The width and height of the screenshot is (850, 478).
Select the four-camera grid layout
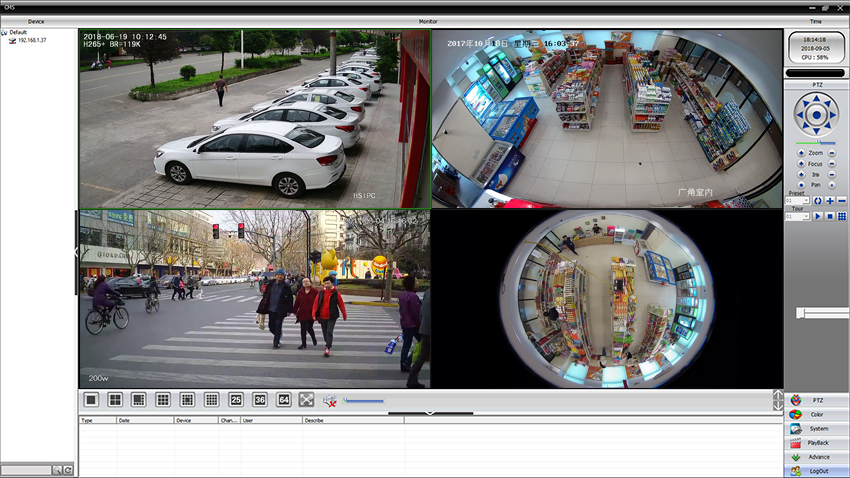pos(115,400)
